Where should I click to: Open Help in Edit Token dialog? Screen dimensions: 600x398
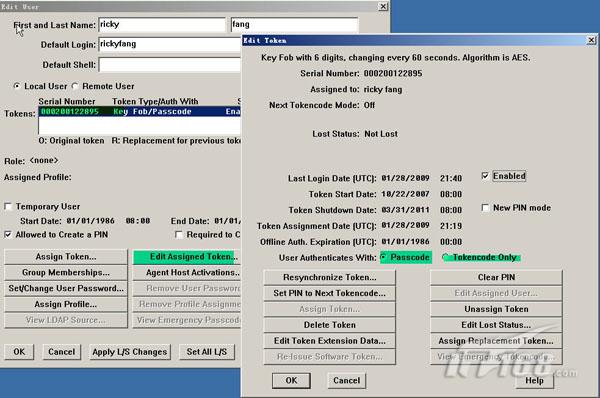pos(534,380)
